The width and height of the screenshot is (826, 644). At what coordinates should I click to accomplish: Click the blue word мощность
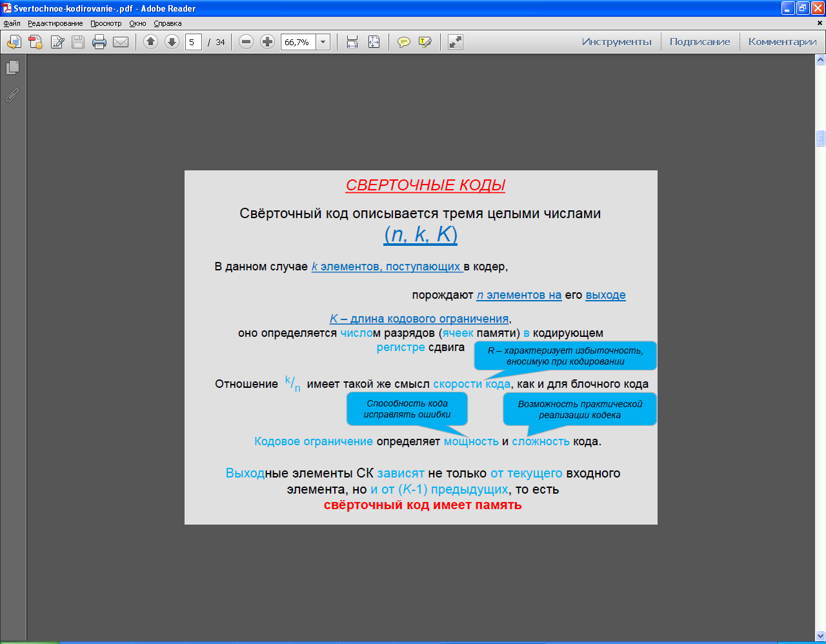pos(471,441)
